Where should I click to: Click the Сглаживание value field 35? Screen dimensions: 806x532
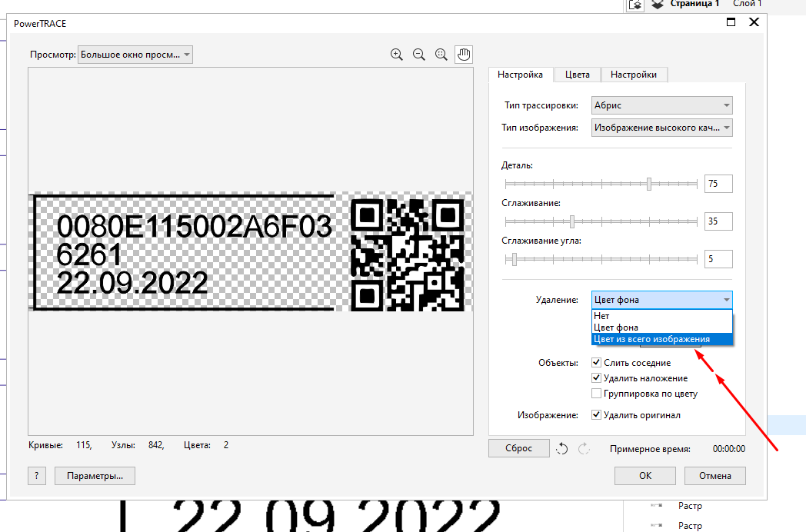tap(718, 221)
